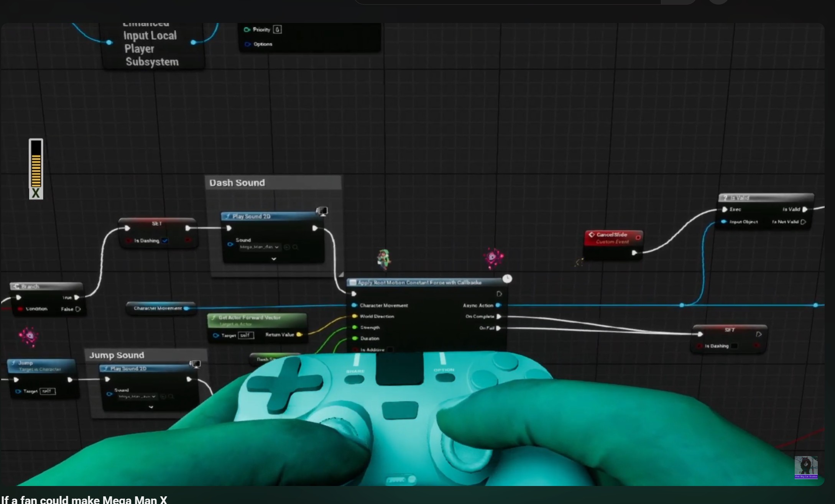Open the Sound asset dropdown in Dash Sound node

point(260,247)
